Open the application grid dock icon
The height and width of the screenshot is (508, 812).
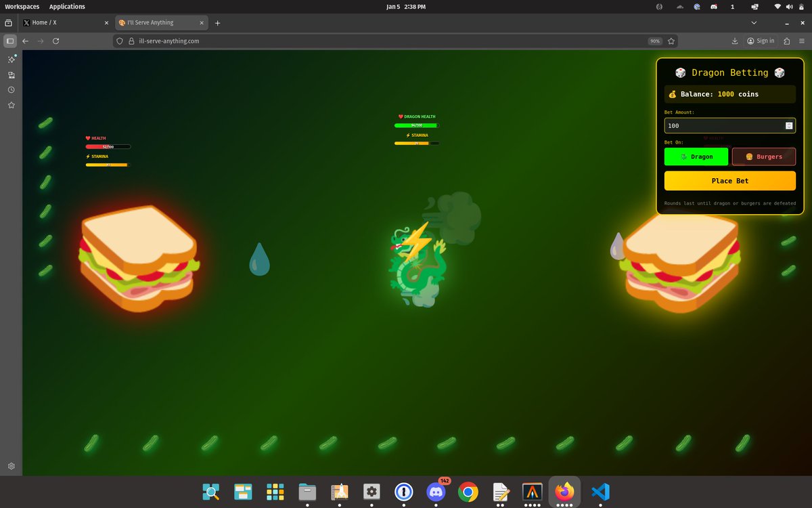pyautogui.click(x=275, y=491)
